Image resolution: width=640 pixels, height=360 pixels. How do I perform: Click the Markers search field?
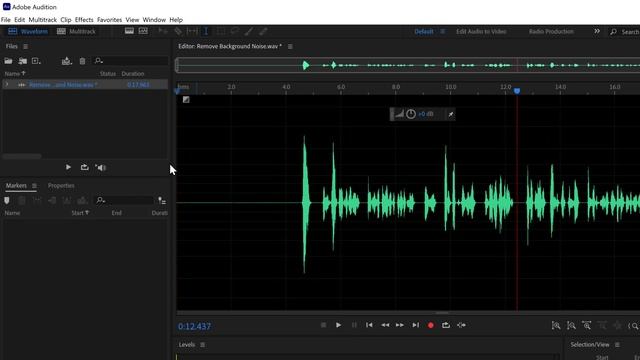pos(124,200)
